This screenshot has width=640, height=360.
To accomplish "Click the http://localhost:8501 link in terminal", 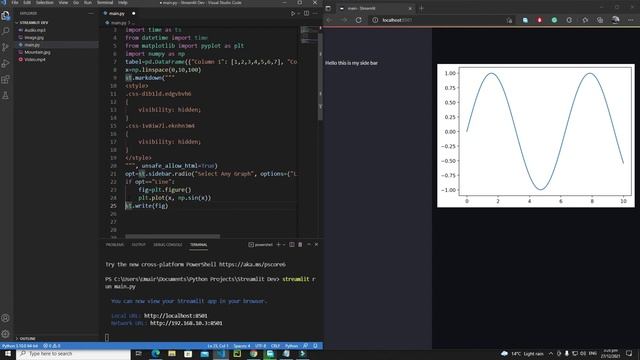I will tap(176, 316).
